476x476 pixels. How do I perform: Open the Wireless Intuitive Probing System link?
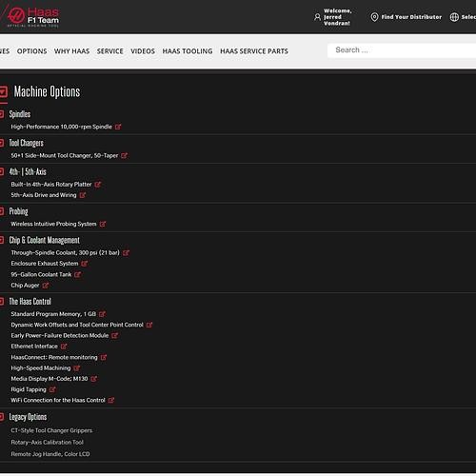53,224
